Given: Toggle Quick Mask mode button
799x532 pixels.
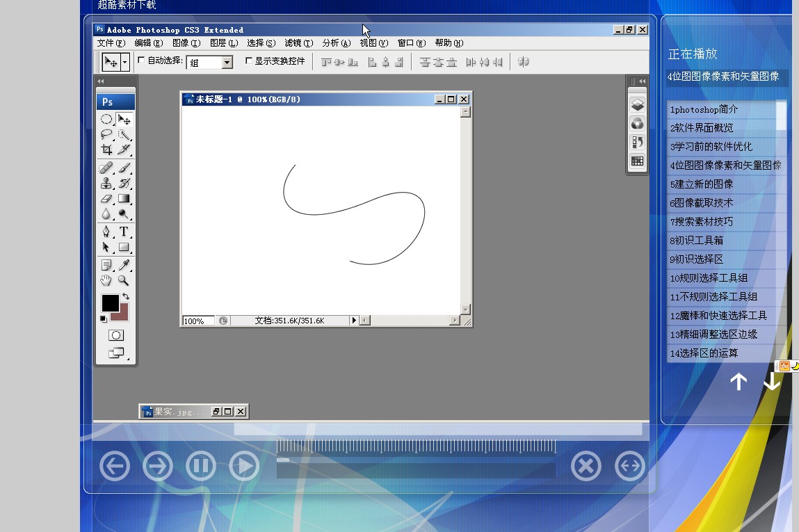Looking at the screenshot, I should (x=116, y=335).
